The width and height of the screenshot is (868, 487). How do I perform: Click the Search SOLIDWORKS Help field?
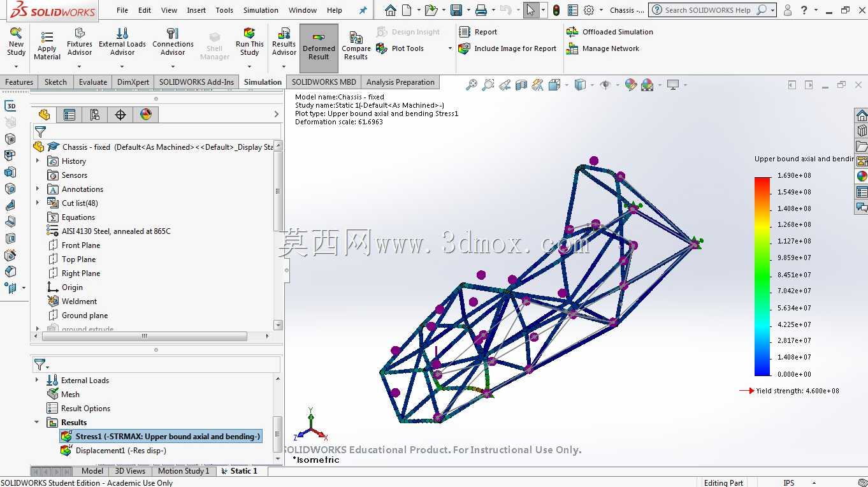click(x=712, y=10)
